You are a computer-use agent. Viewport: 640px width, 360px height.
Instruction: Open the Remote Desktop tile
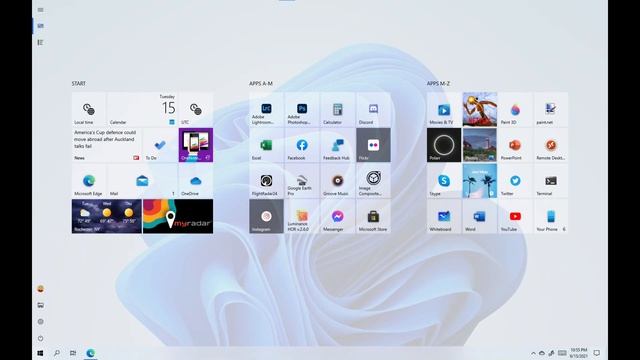(x=551, y=145)
